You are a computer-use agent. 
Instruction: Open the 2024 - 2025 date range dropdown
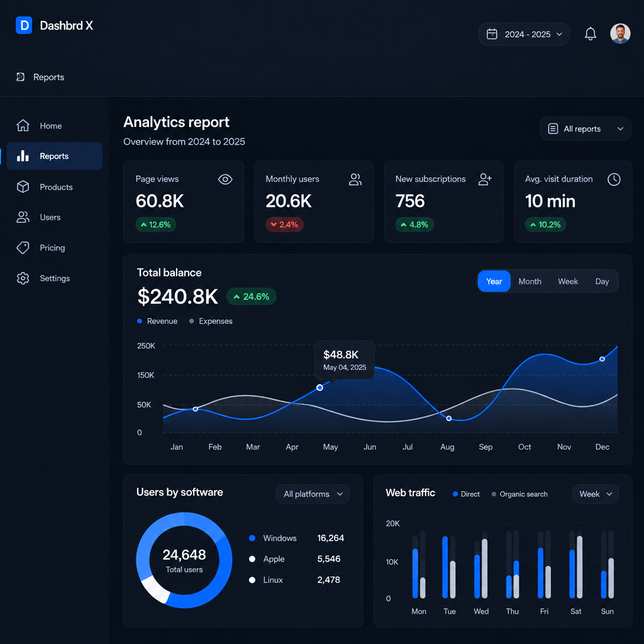click(x=524, y=34)
